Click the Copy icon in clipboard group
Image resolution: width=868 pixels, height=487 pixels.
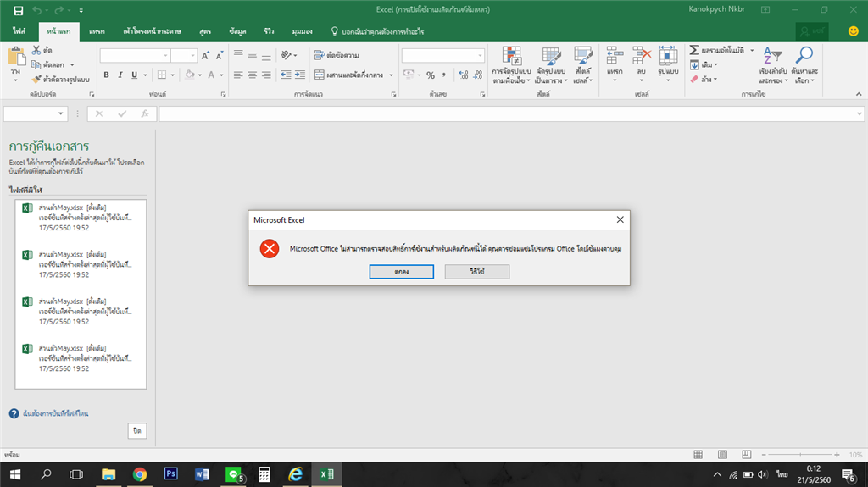36,64
